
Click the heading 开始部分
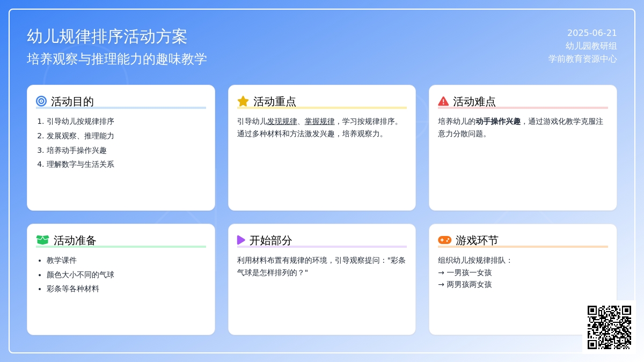pyautogui.click(x=271, y=240)
